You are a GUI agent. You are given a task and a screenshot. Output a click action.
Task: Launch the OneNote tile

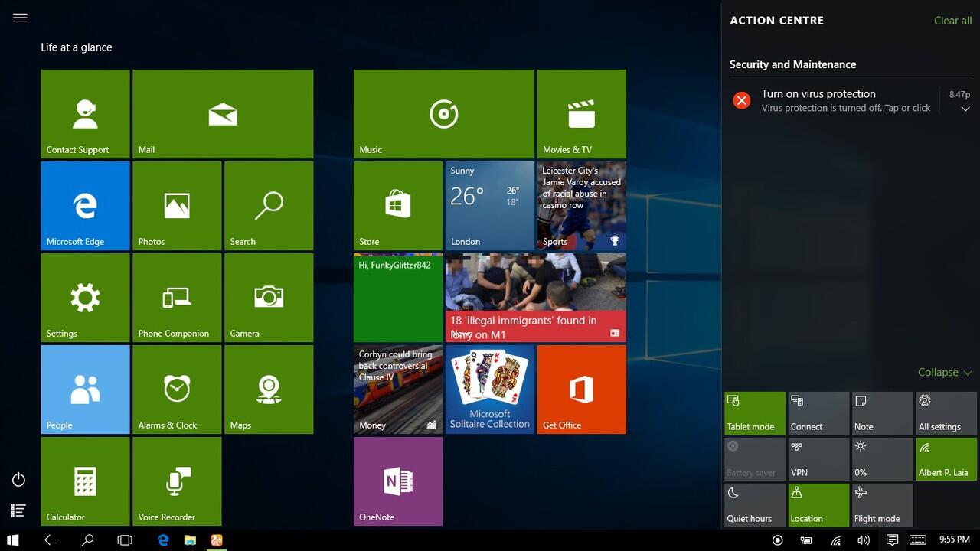pyautogui.click(x=398, y=481)
